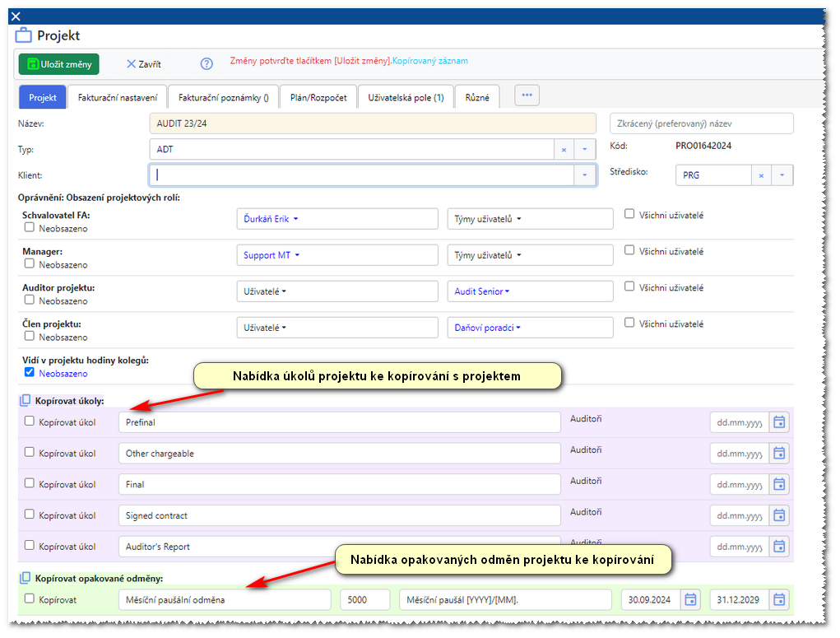840x638 pixels.
Task: Open the Audit Senior team dropdown
Action: [x=482, y=291]
